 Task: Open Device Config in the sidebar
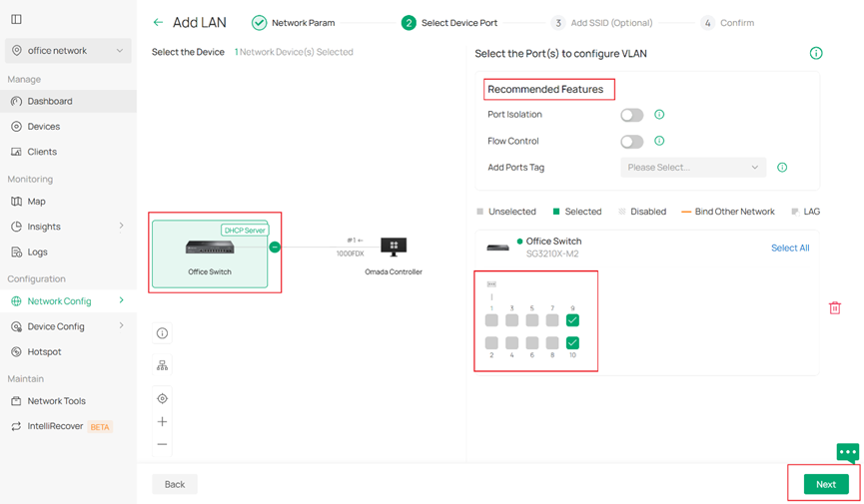[56, 326]
